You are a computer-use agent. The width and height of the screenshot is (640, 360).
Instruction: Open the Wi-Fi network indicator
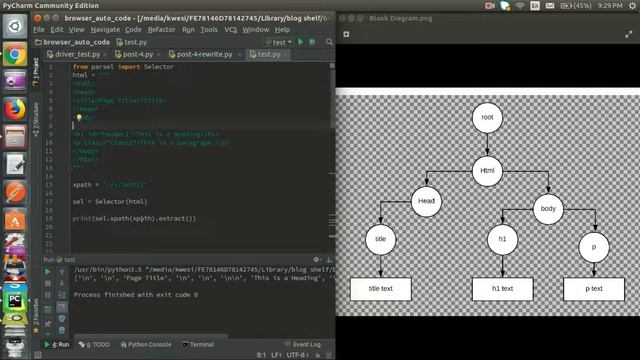point(520,6)
